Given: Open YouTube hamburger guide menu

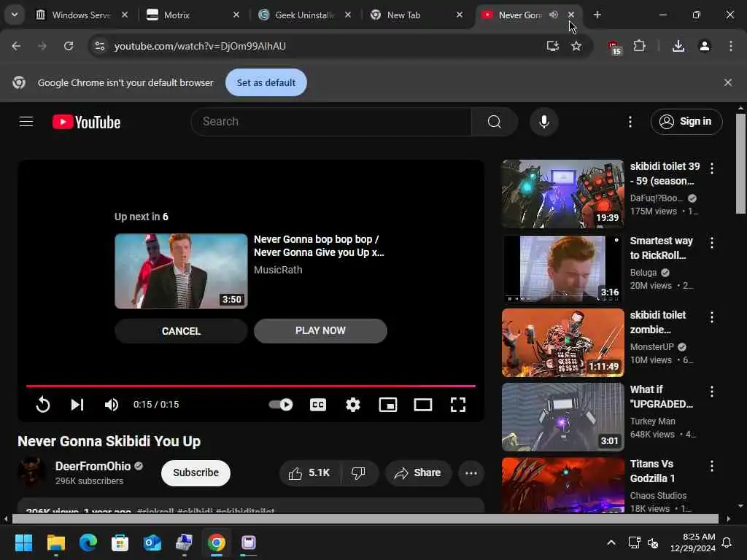Looking at the screenshot, I should 26,122.
